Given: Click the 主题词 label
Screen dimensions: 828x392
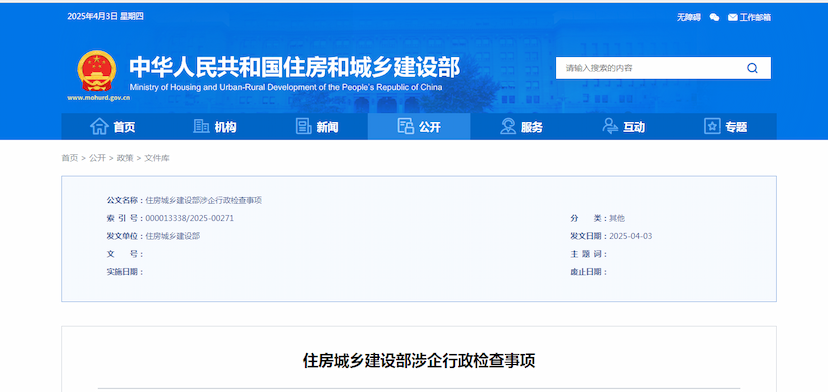Looking at the screenshot, I should click(588, 254).
